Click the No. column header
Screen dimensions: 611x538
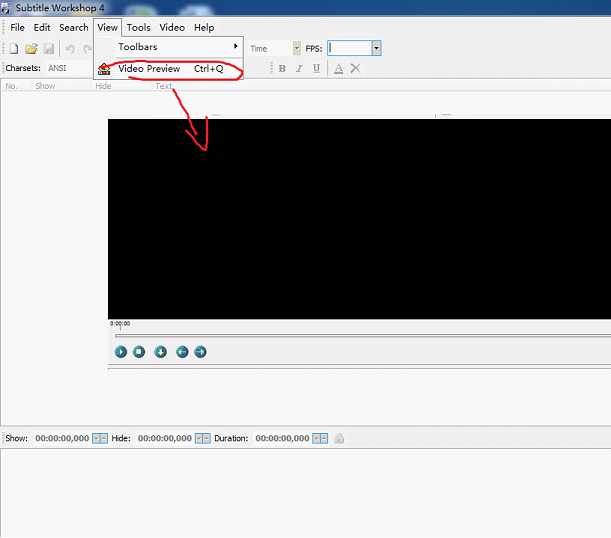coord(11,86)
